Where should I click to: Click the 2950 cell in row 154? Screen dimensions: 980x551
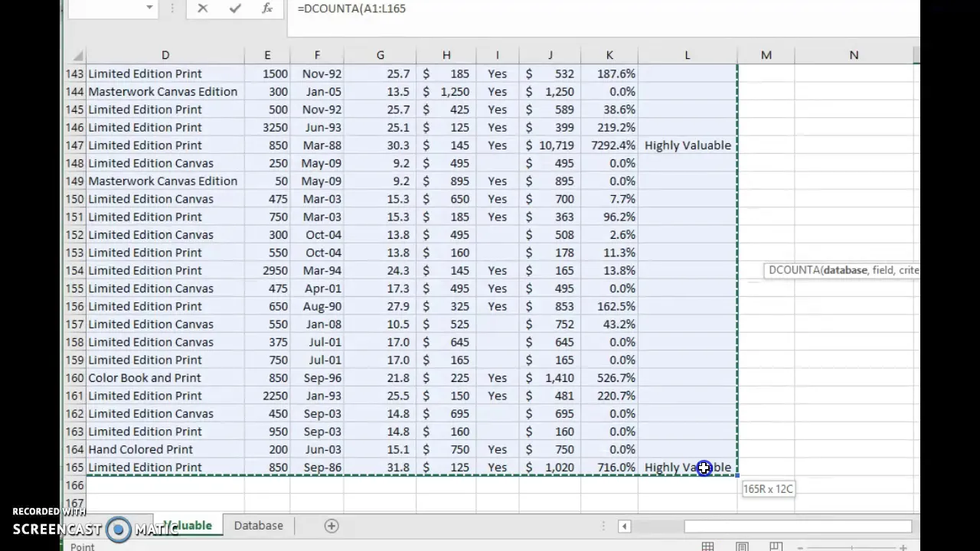coord(267,271)
